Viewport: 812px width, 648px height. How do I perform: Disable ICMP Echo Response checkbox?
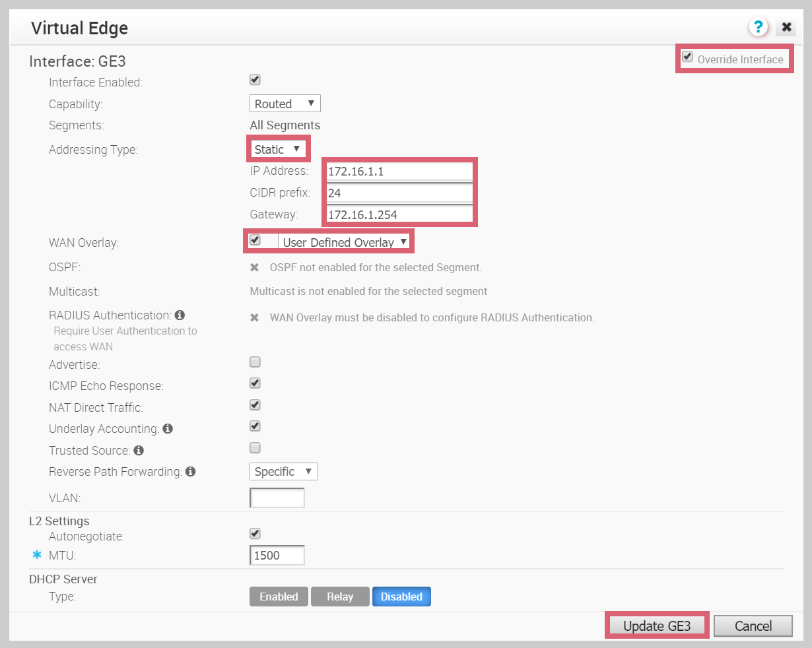[x=255, y=383]
